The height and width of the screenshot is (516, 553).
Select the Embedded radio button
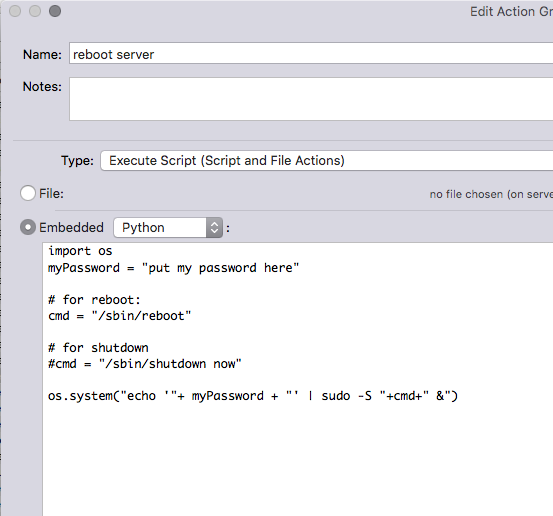(x=28, y=227)
